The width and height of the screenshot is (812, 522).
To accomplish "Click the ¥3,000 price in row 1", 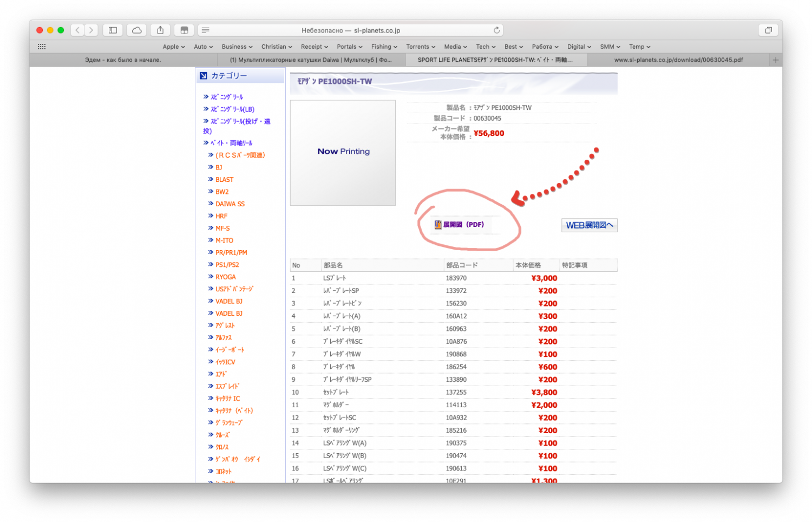I will [x=544, y=278].
